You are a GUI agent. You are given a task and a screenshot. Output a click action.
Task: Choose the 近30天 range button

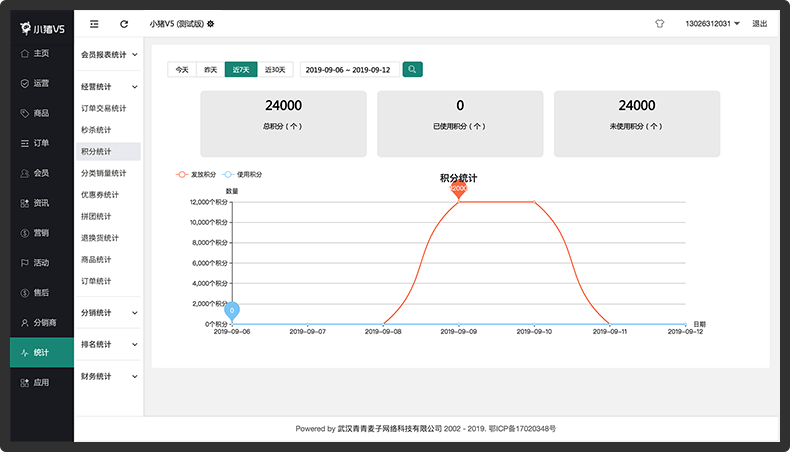coord(275,70)
